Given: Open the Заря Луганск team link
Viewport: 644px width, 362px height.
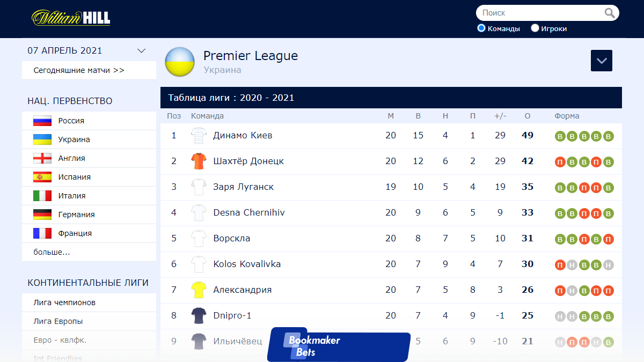Looking at the screenshot, I should coord(243,187).
